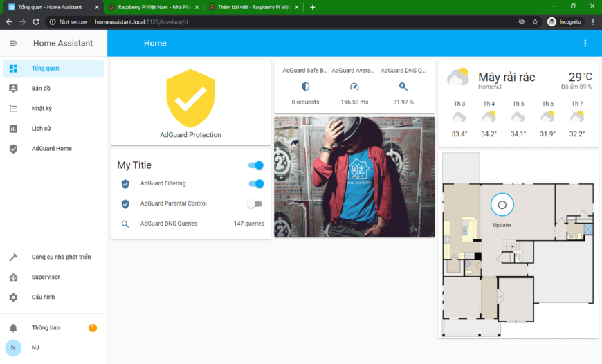
Task: Open the Incognito profile menu
Action: 565,21
